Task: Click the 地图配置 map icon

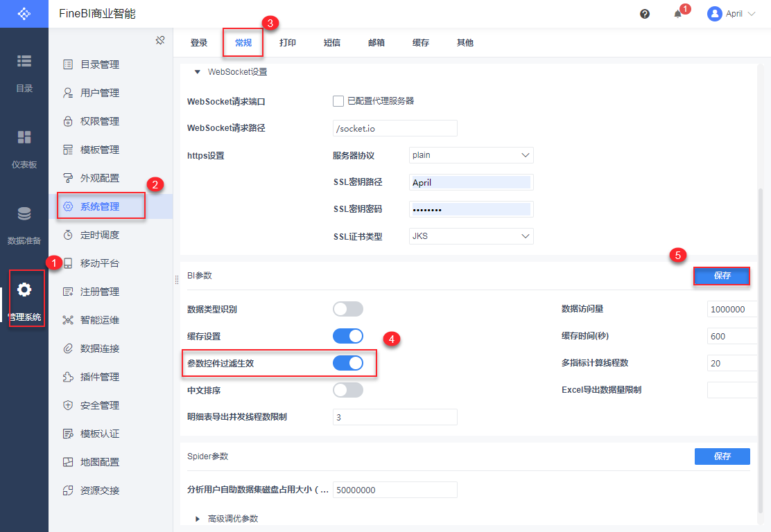Action: point(68,462)
